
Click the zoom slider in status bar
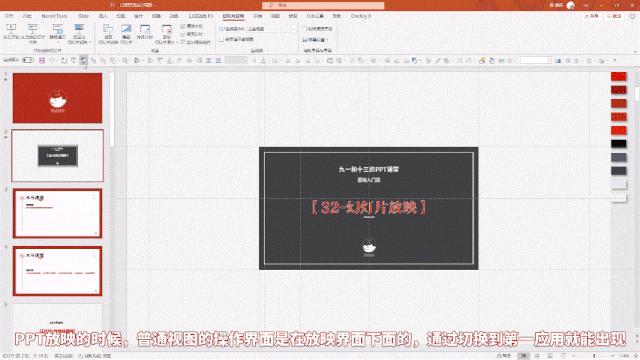[594, 356]
